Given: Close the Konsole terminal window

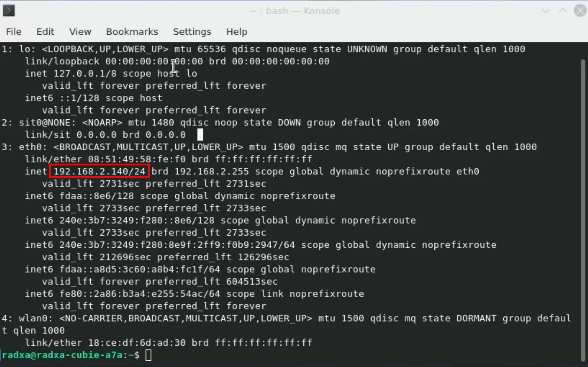Looking at the screenshot, I should (x=580, y=11).
